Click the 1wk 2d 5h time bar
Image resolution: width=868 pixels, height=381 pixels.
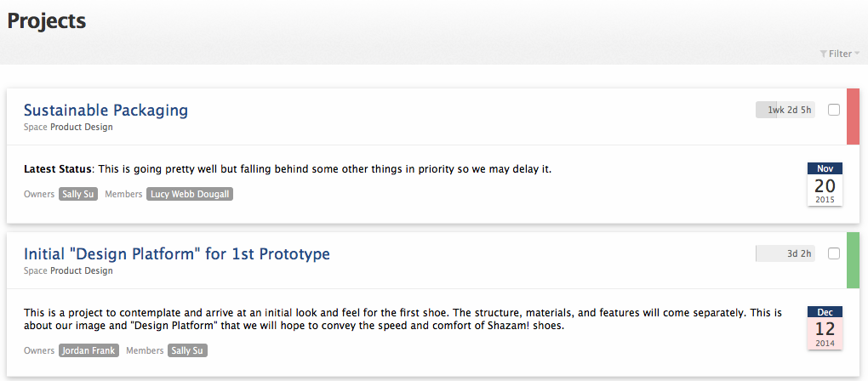coord(785,110)
